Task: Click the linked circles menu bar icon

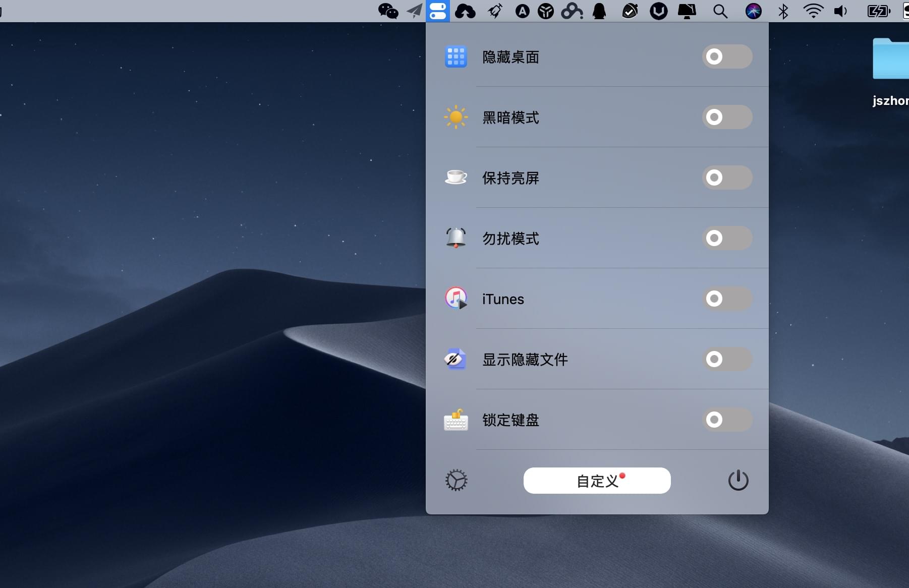Action: coord(572,11)
